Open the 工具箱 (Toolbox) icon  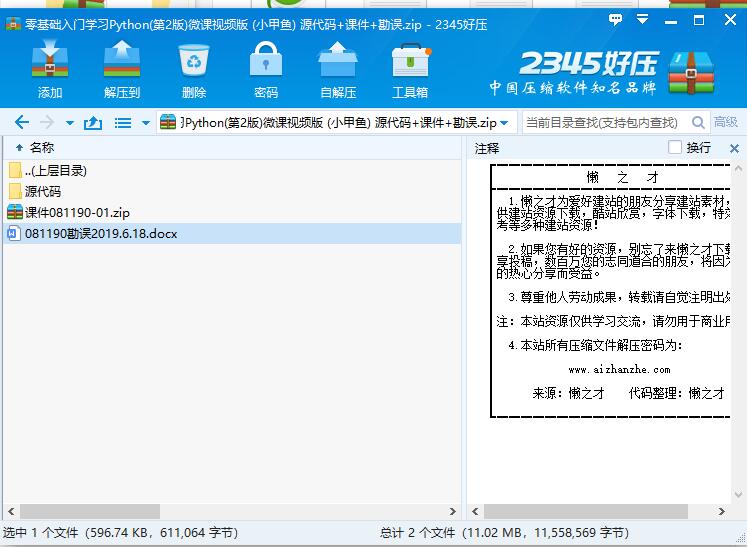tap(410, 69)
